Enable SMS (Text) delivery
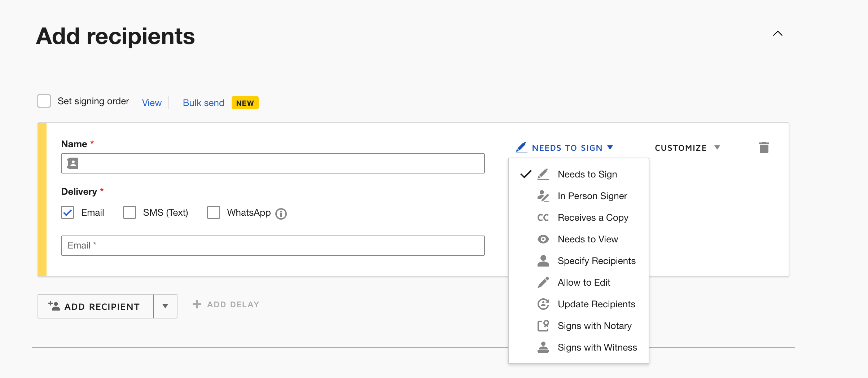 [129, 212]
